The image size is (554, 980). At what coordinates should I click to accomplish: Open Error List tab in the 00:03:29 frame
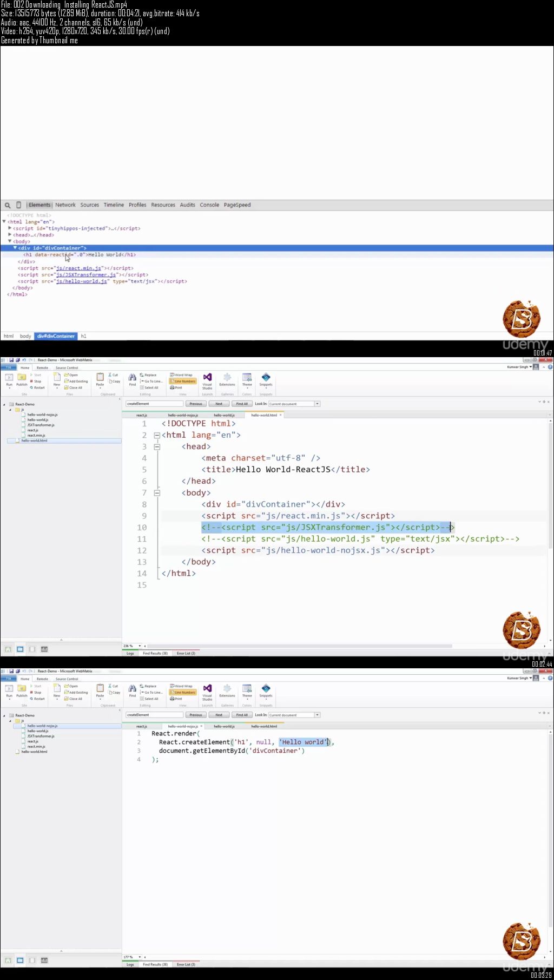(186, 964)
